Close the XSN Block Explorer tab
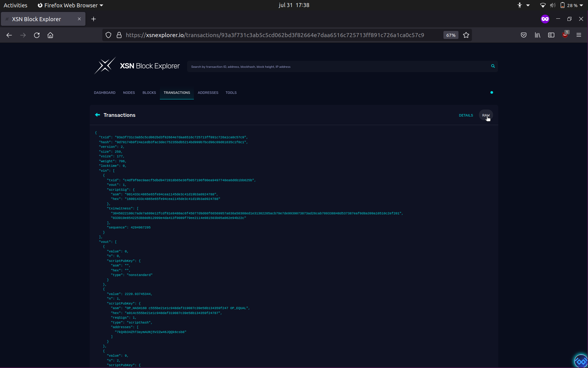The width and height of the screenshot is (588, 368). coord(79,19)
